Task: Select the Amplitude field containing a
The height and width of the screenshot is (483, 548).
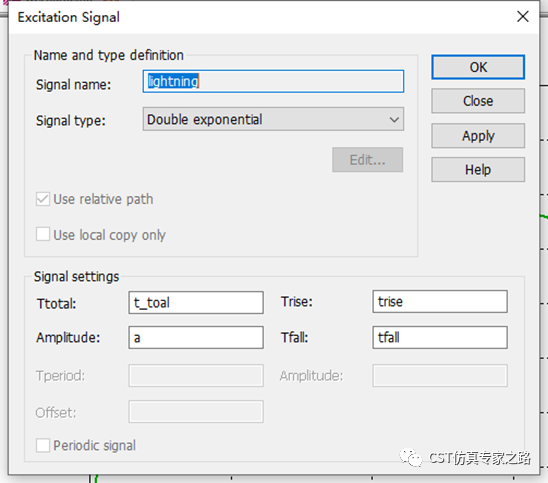Action: click(196, 338)
